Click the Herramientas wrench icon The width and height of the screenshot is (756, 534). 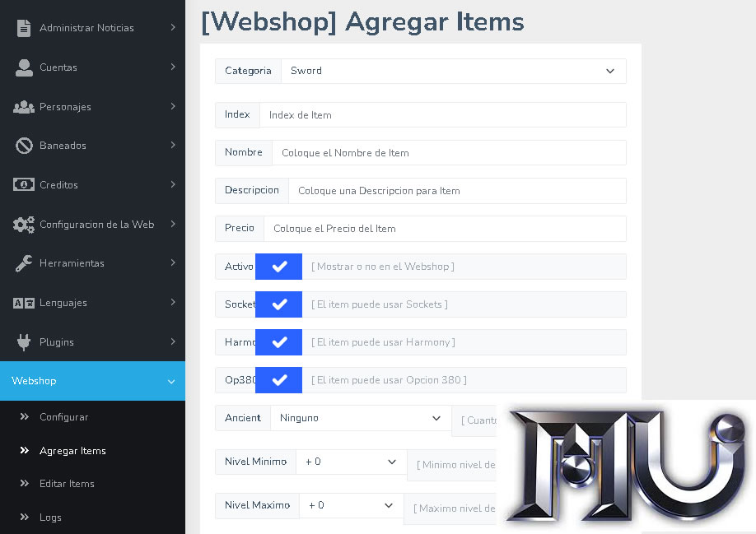click(x=24, y=263)
